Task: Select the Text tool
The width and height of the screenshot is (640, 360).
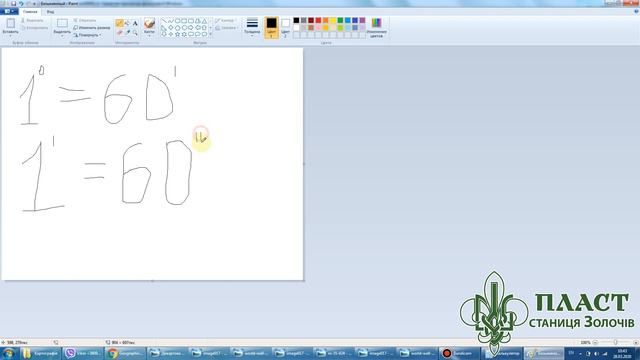Action: [135, 23]
